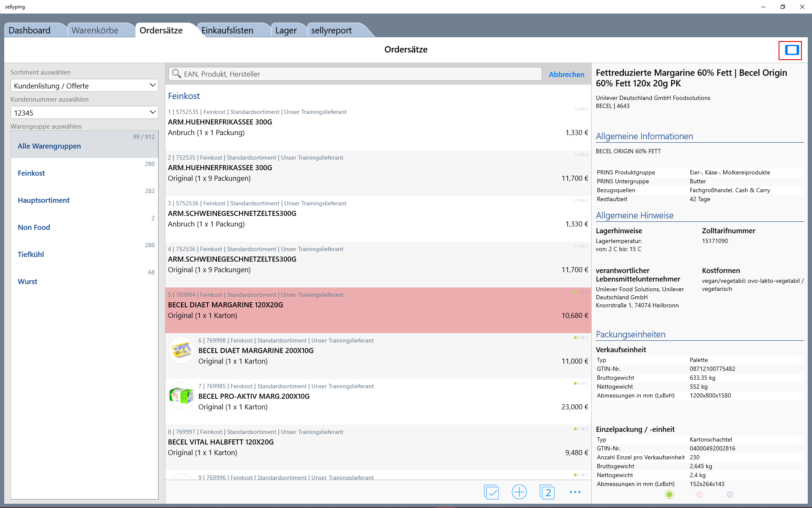Switch to the Einkaufslisten tab
This screenshot has height=508, width=812.
click(227, 30)
